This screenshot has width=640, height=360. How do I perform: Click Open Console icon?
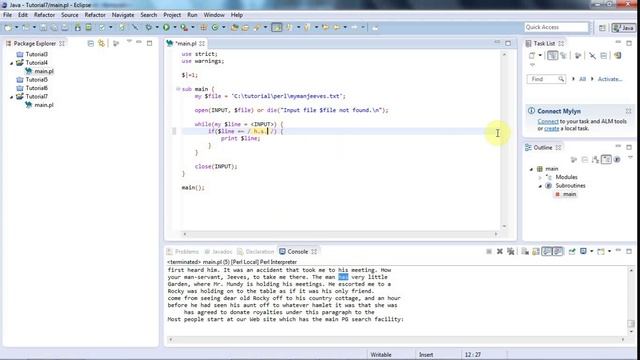click(x=600, y=251)
